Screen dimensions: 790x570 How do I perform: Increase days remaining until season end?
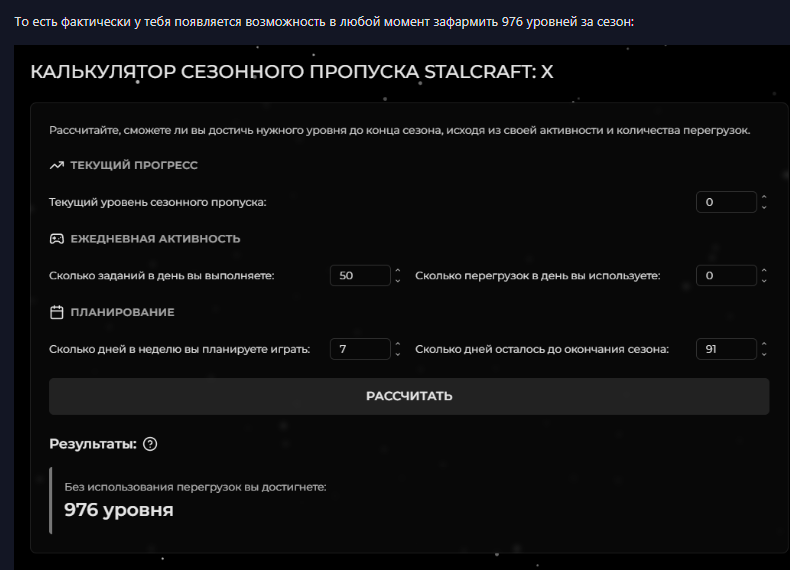[764, 344]
